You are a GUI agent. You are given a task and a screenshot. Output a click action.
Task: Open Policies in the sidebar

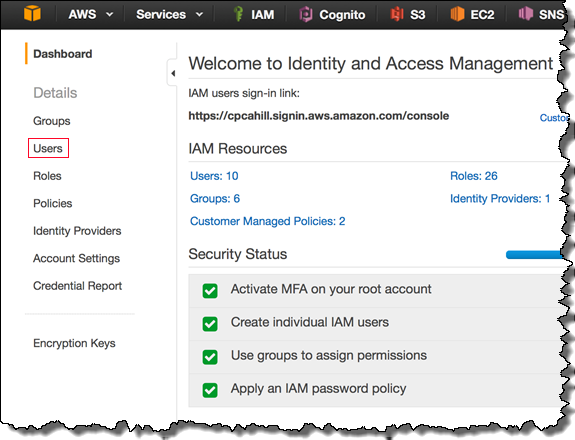(x=53, y=203)
